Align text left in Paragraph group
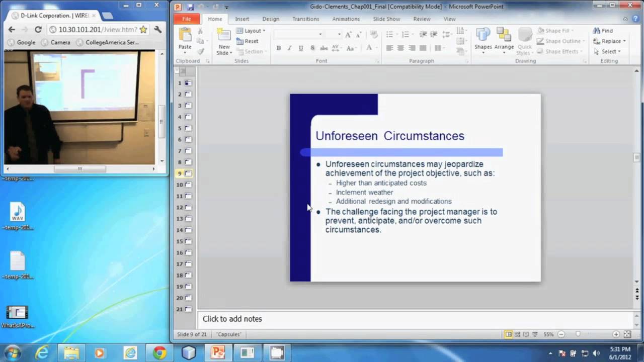This screenshot has width=644, height=362. tap(389, 48)
